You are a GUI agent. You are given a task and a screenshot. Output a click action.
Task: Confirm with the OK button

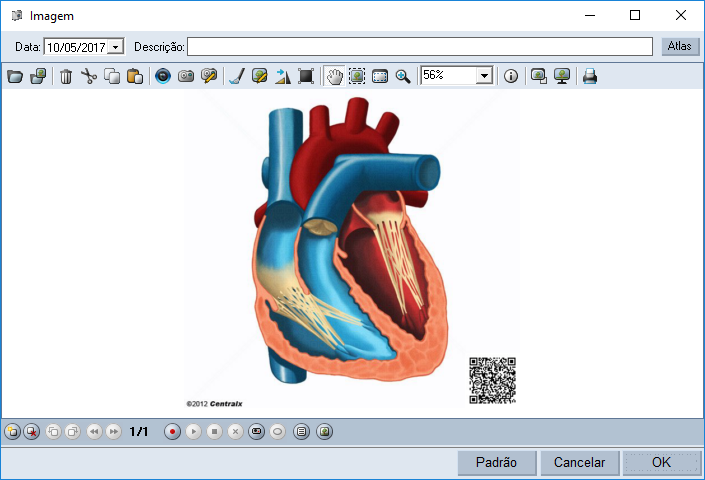tap(661, 462)
